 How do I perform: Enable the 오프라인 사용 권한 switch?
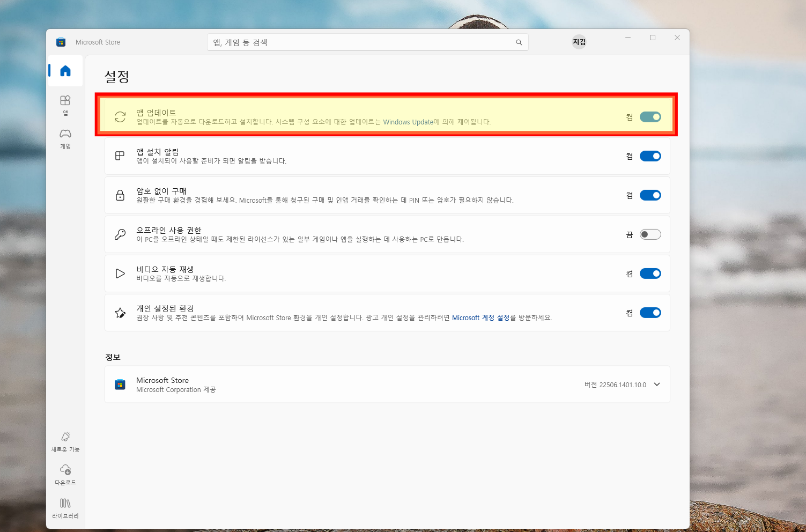[x=650, y=234]
